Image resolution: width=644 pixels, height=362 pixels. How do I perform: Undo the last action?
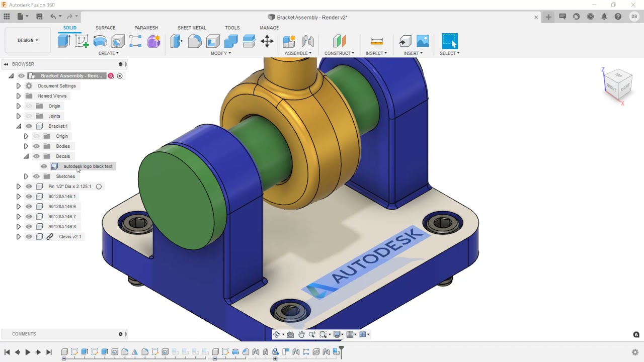(x=53, y=17)
